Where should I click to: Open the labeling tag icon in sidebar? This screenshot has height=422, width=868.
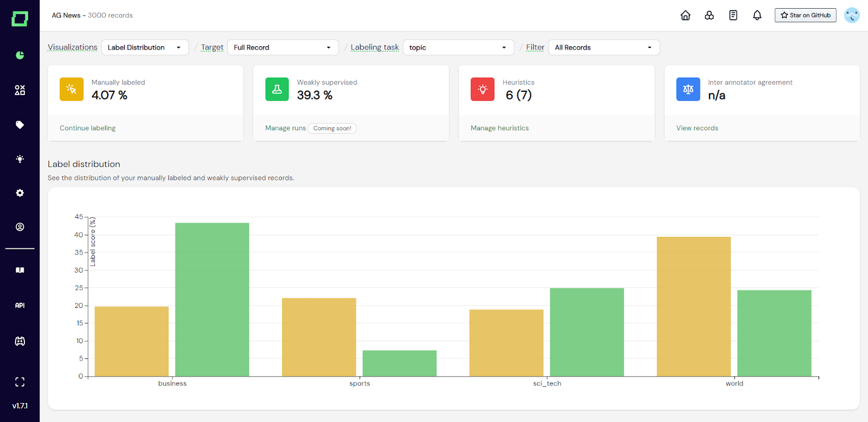coord(20,125)
